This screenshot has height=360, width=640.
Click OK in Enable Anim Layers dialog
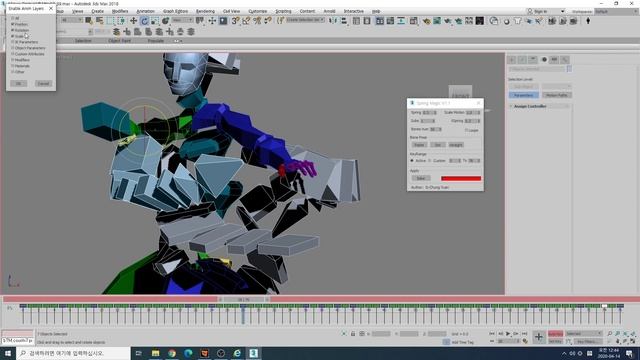coord(18,83)
